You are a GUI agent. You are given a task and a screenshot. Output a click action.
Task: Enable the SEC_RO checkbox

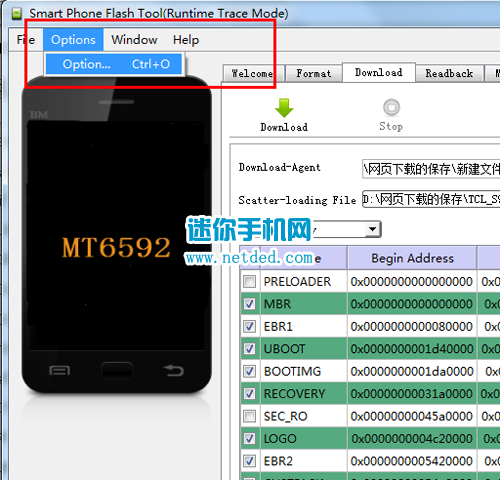click(249, 416)
